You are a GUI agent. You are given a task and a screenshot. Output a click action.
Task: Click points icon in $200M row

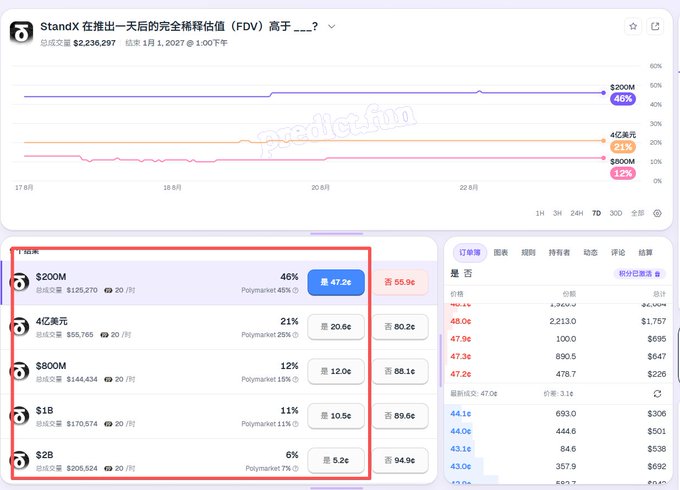[x=108, y=290]
